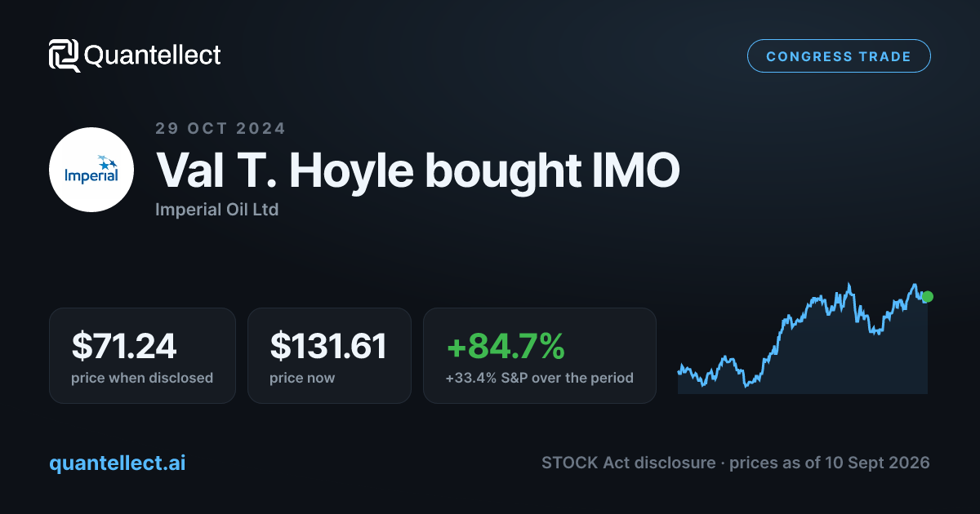980x514 pixels.
Task: Click the headline Val T. Hoyle bought IMO
Action: point(417,171)
